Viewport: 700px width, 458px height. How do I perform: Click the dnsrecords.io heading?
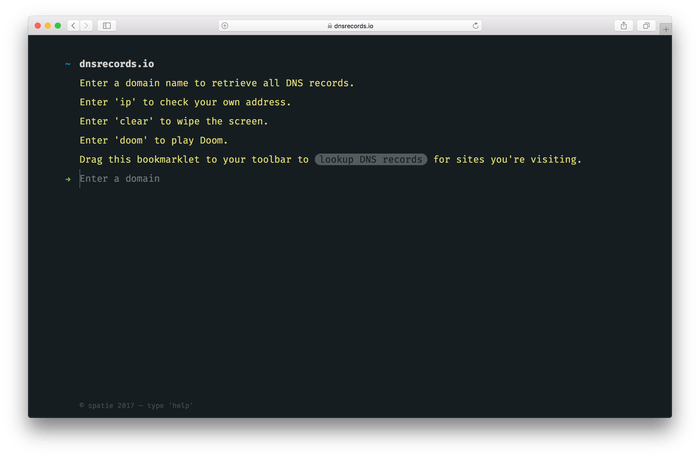click(117, 64)
